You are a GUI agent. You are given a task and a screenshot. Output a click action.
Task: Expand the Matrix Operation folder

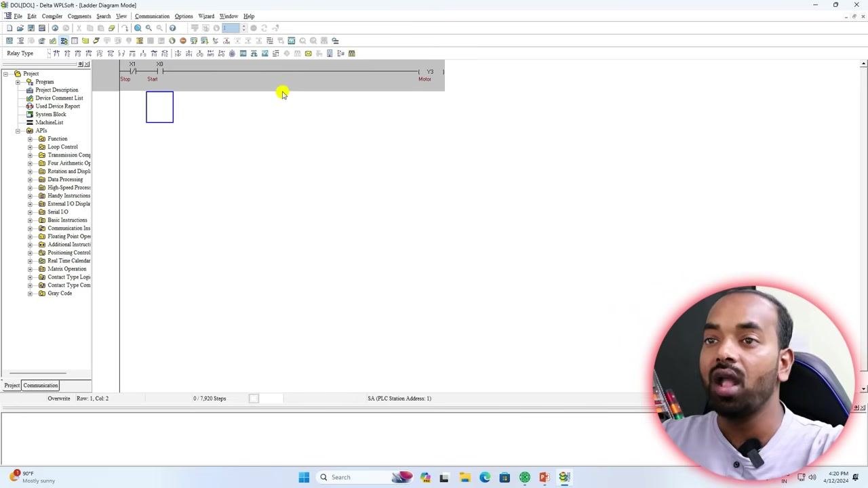click(x=30, y=269)
